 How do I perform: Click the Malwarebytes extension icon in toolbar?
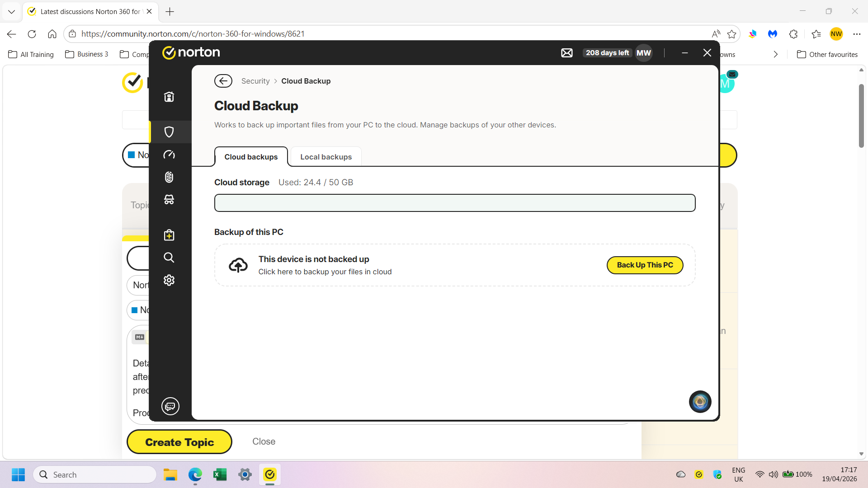pos(773,34)
